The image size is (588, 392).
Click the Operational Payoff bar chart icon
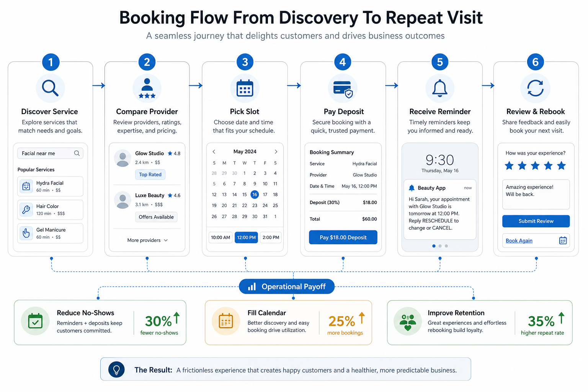[252, 286]
